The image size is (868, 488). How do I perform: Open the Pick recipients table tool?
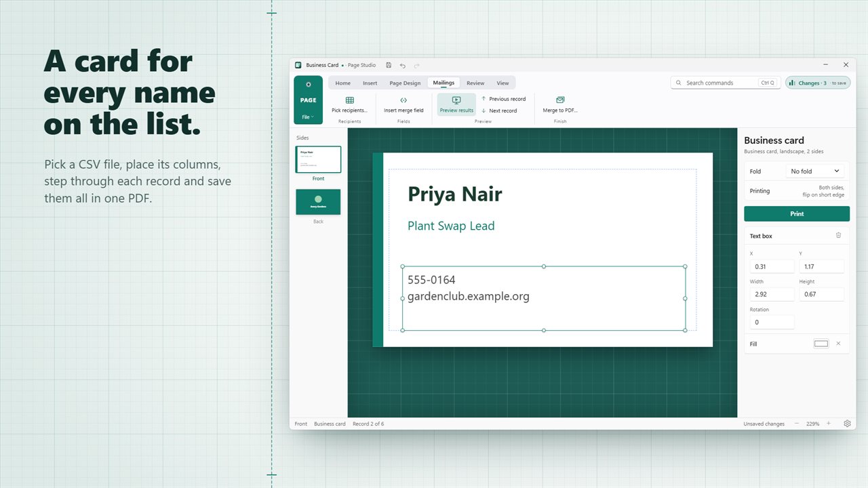pyautogui.click(x=349, y=104)
